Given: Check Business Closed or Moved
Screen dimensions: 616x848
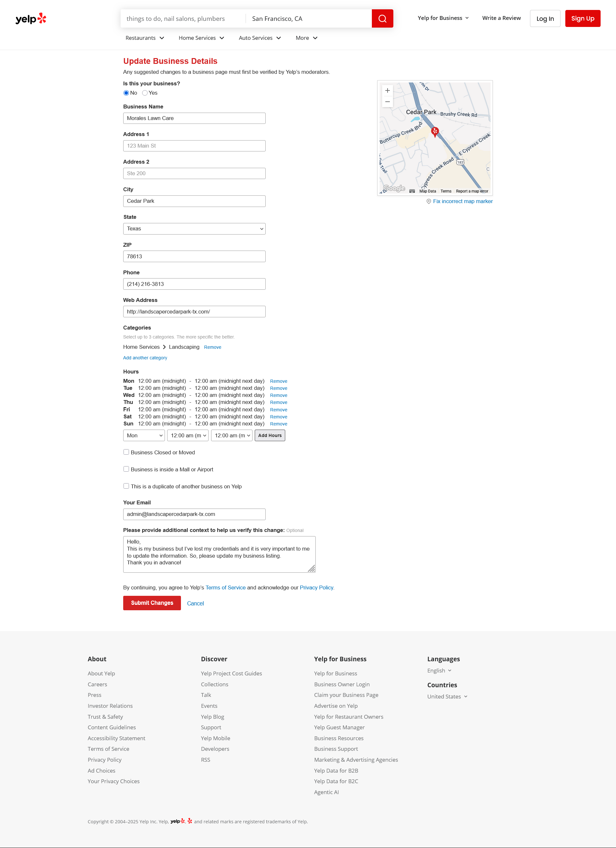Looking at the screenshot, I should pos(126,452).
